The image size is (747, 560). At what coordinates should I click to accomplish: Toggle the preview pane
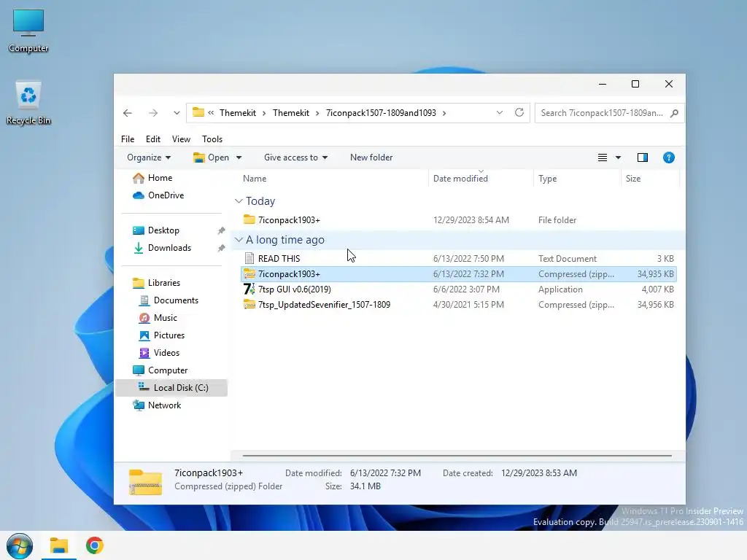pyautogui.click(x=642, y=157)
